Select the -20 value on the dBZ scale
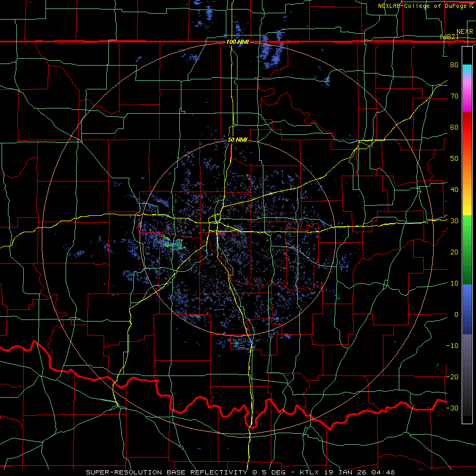This screenshot has height=476, width=476. click(452, 377)
